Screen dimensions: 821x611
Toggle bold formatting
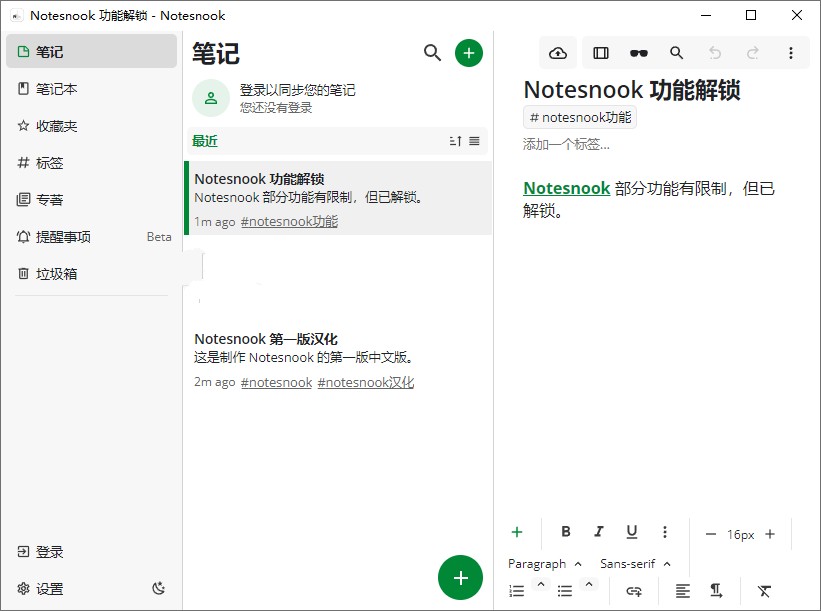[x=565, y=531]
